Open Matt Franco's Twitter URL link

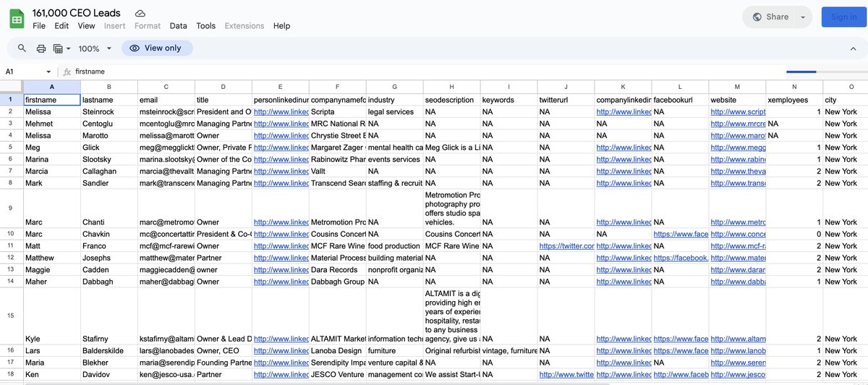coord(566,246)
